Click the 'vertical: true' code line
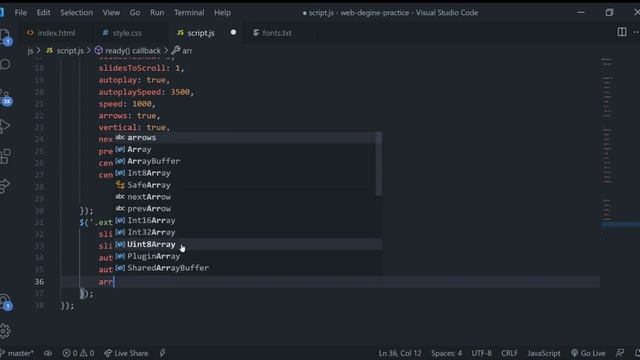This screenshot has width=640, height=360. 134,127
